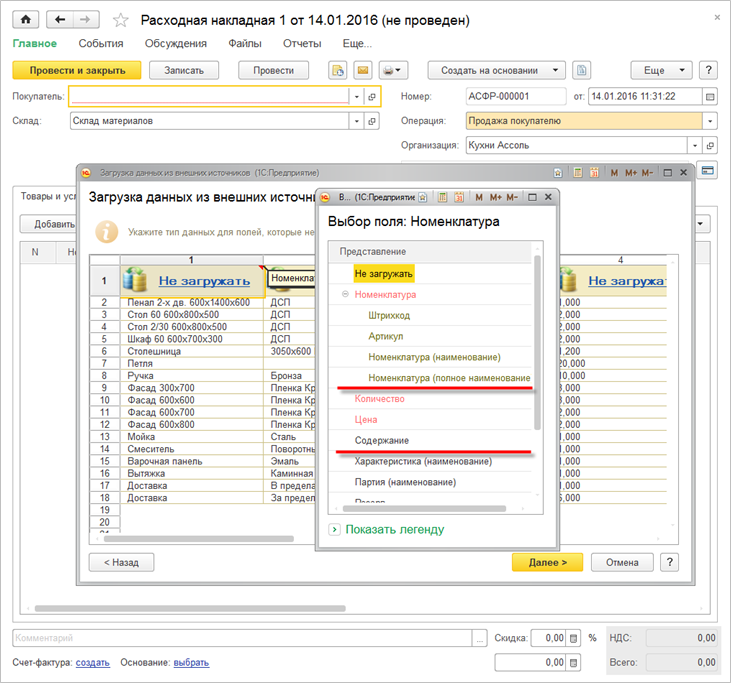This screenshot has width=731, height=683.
Task: Open the Отчеты tab
Action: pos(302,44)
